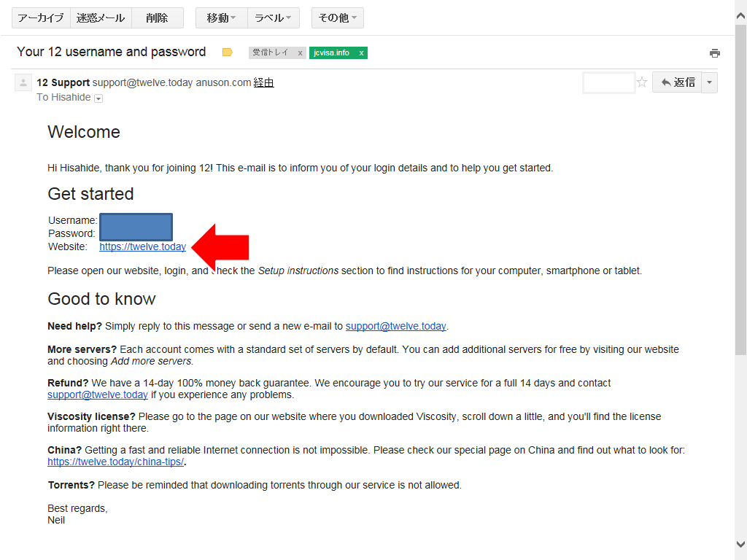Screen dimensions: 747x560
Task: Click the vertical scrollbar thumb
Action: [x=740, y=190]
